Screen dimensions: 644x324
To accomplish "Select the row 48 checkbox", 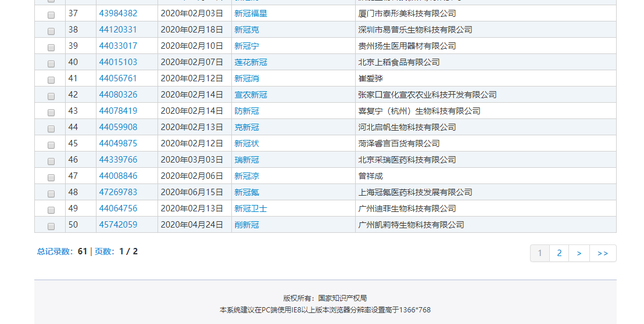I will pos(51,193).
